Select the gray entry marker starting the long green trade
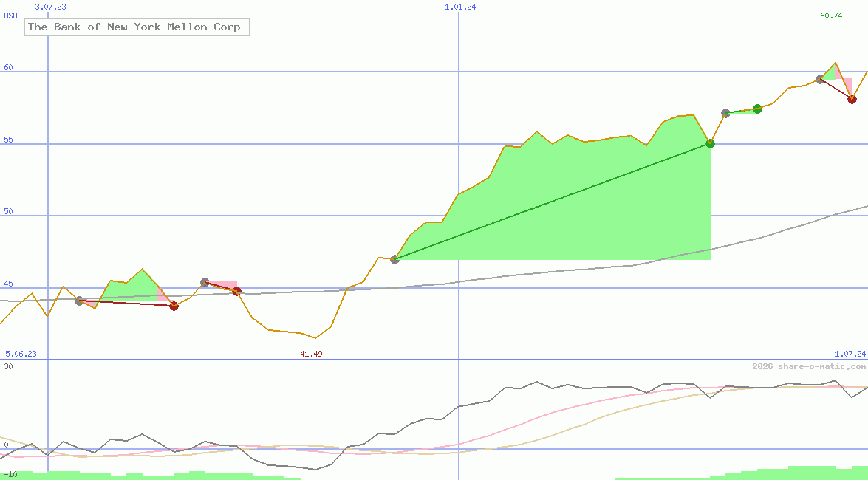 click(394, 259)
